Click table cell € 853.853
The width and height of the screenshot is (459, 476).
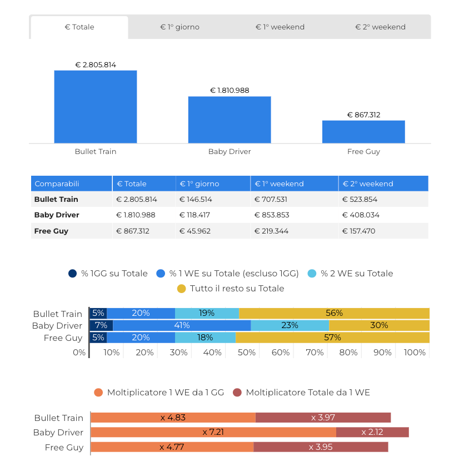point(295,215)
